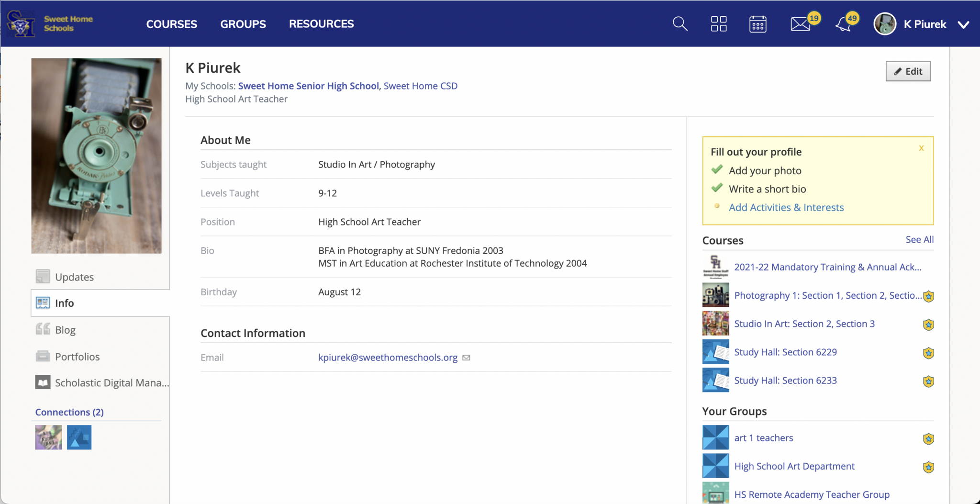Image resolution: width=980 pixels, height=504 pixels.
Task: Open the Courses menu in the header
Action: pos(171,24)
